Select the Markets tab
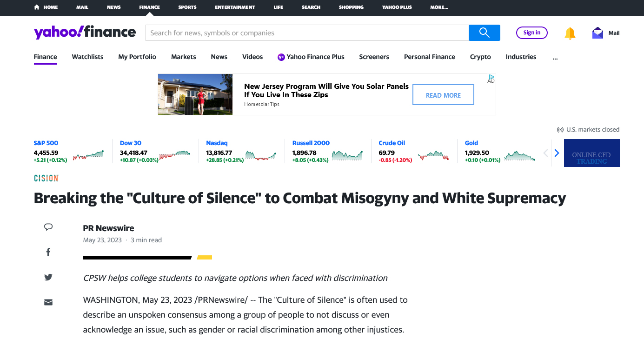This screenshot has height=346, width=644. [x=184, y=57]
